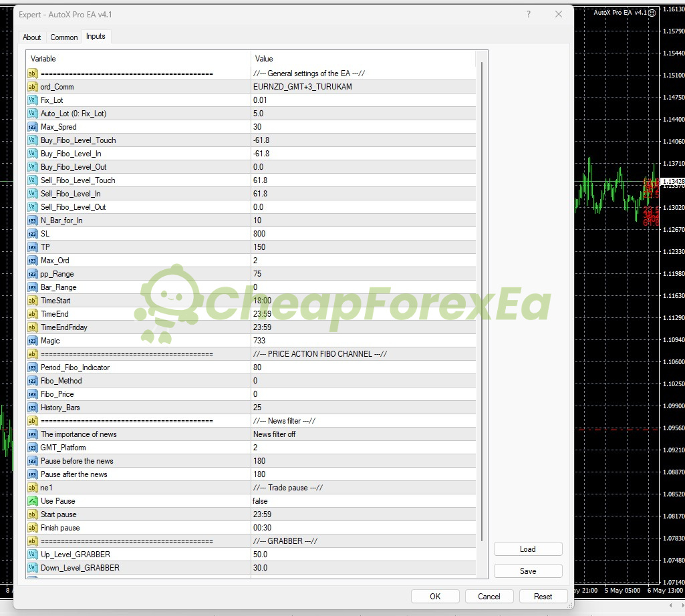Select the Up_Level_GRABBER value 50.0

click(364, 555)
